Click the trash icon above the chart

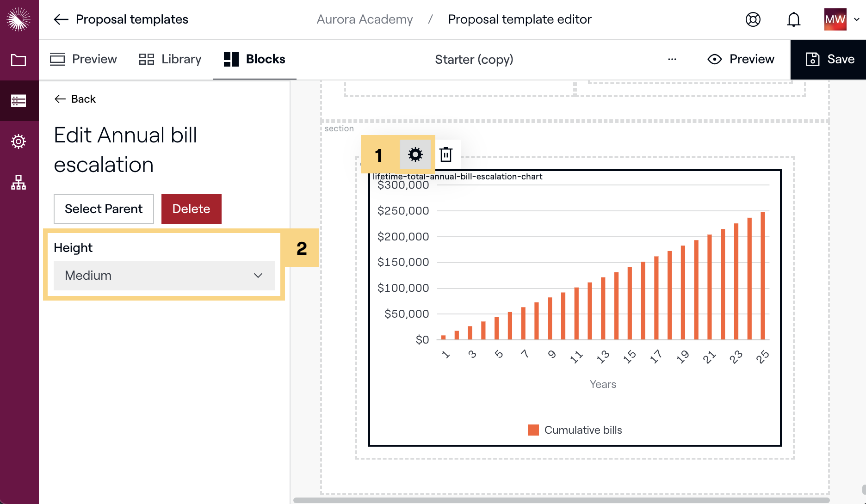tap(446, 154)
